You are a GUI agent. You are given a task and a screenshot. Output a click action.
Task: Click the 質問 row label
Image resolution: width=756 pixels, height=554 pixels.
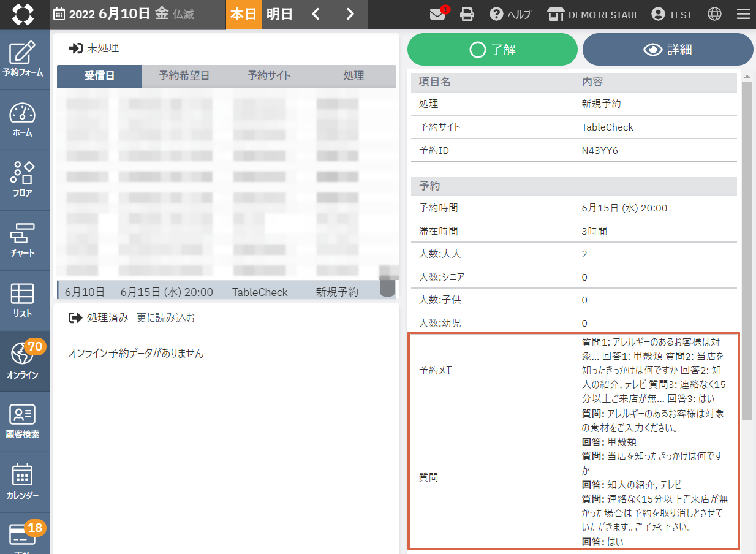pos(428,477)
